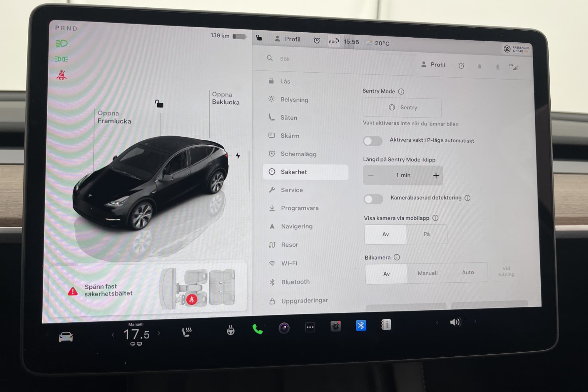The height and width of the screenshot is (392, 588).
Task: Toggle Kamerabaserad detektering switch
Action: coord(373,199)
